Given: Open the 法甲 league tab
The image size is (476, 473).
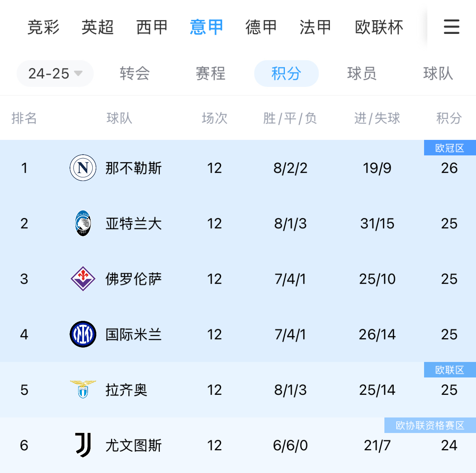Looking at the screenshot, I should [315, 27].
